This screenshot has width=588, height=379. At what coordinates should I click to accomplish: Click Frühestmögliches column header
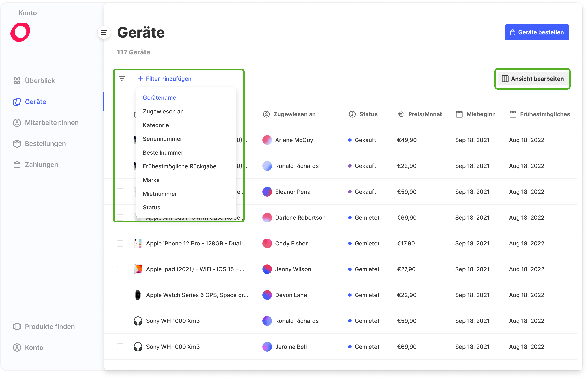point(540,114)
